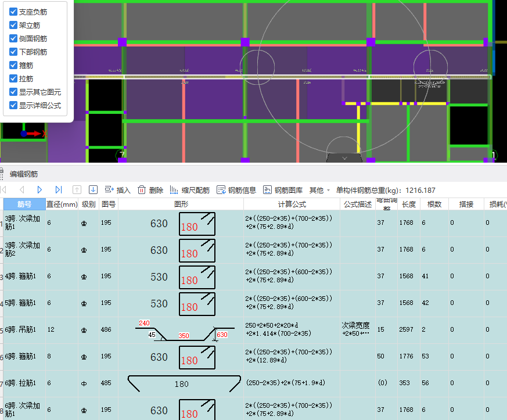Move row down arrow icon

[x=93, y=190]
